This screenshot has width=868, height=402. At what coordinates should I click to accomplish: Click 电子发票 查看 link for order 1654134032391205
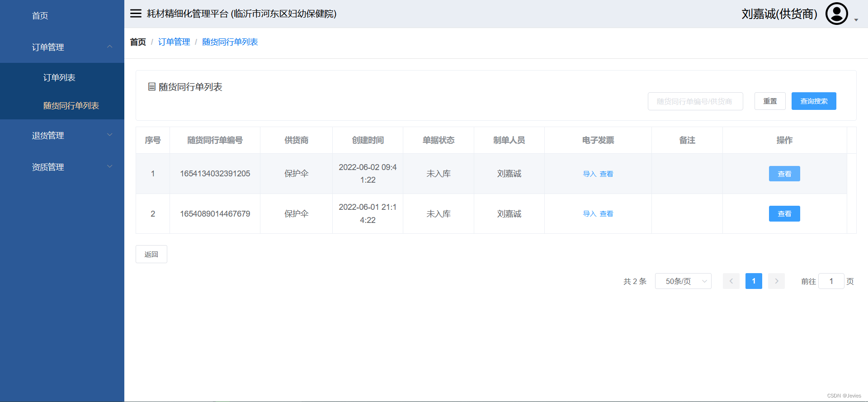click(x=606, y=174)
